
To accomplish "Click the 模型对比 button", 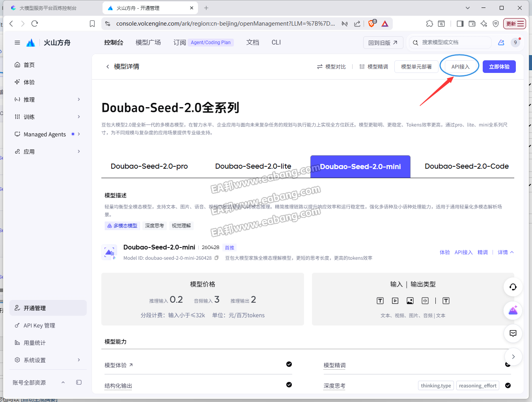I will pyautogui.click(x=331, y=67).
